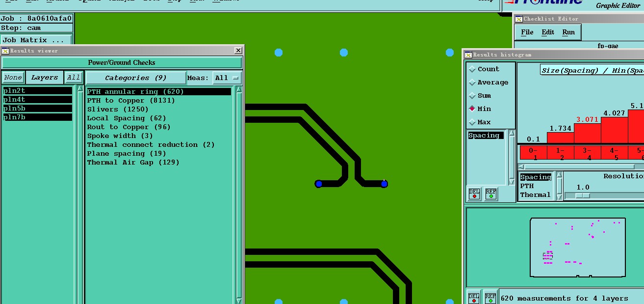This screenshot has height=304, width=644.
Task: Click the DEL icon beside the Spacing list
Action: 474,194
